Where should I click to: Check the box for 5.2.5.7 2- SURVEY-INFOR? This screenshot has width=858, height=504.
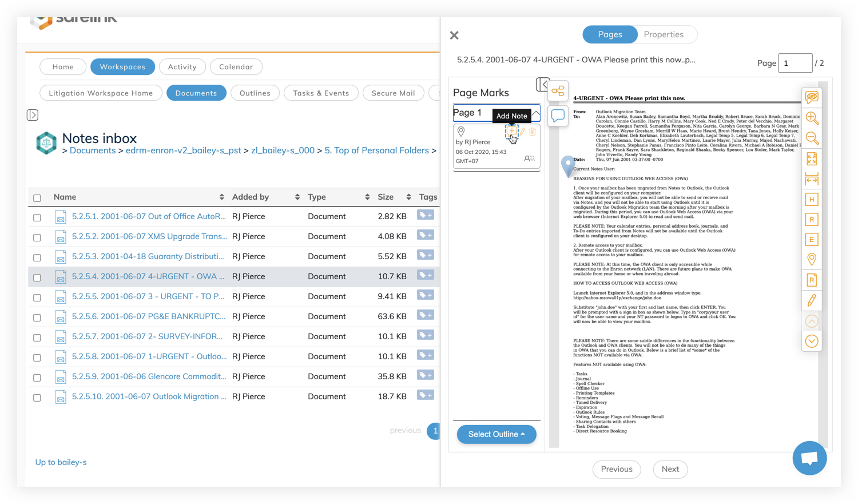coord(37,338)
